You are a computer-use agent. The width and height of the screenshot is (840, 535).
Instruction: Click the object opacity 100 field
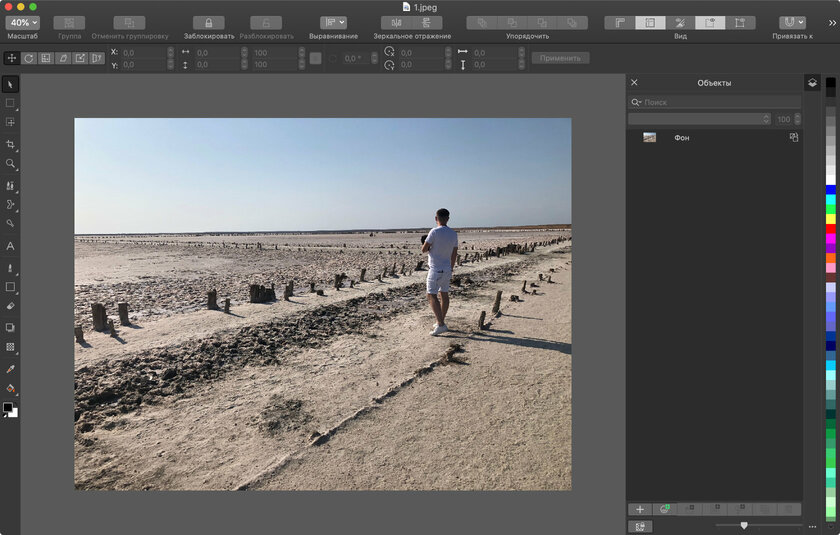784,119
